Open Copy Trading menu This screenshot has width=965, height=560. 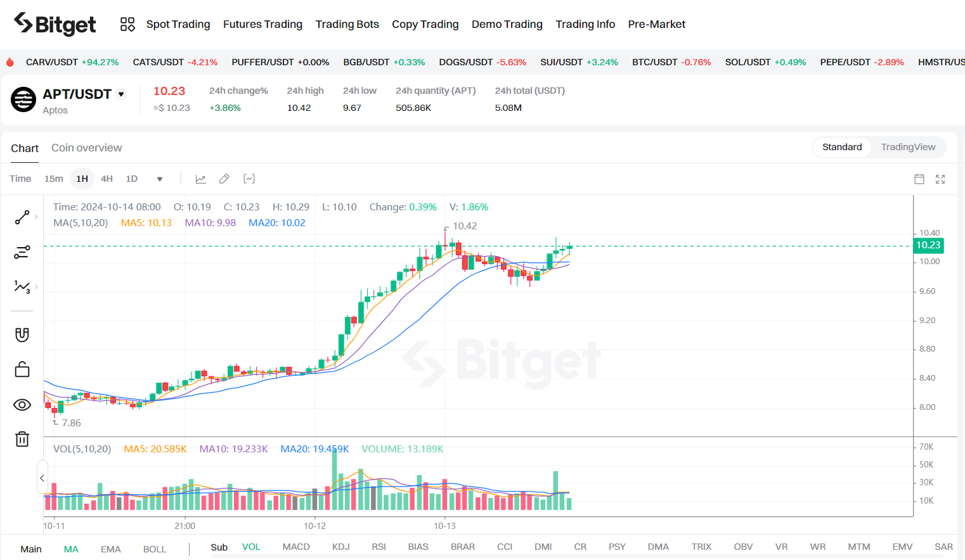point(425,24)
